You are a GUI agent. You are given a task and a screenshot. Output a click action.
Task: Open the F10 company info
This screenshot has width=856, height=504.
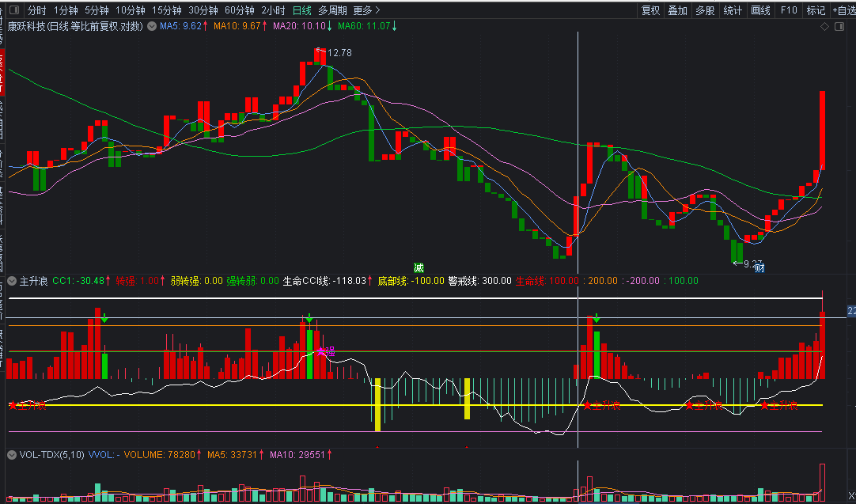tap(789, 10)
